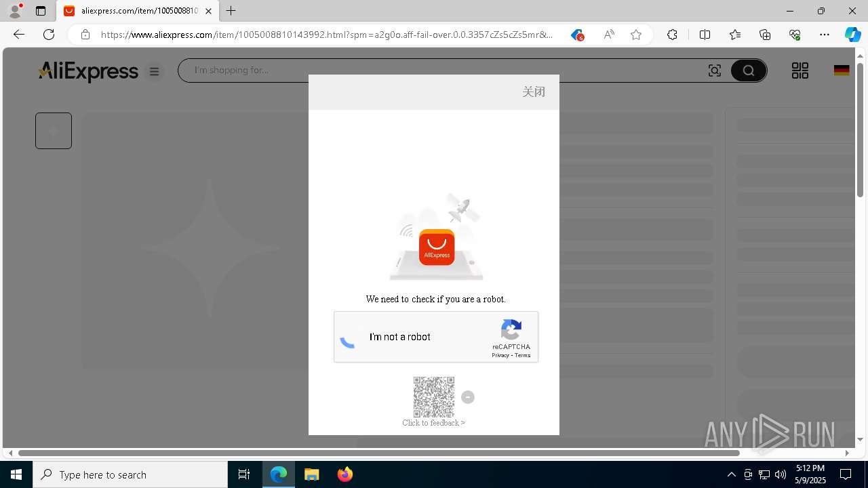Show hidden system tray icons
This screenshot has width=868, height=488.
pyautogui.click(x=731, y=474)
